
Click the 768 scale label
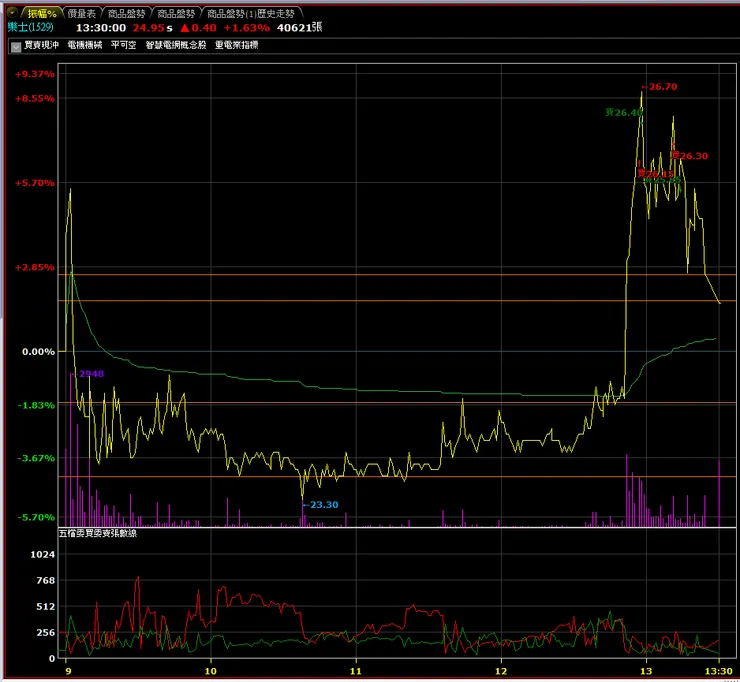coord(46,581)
